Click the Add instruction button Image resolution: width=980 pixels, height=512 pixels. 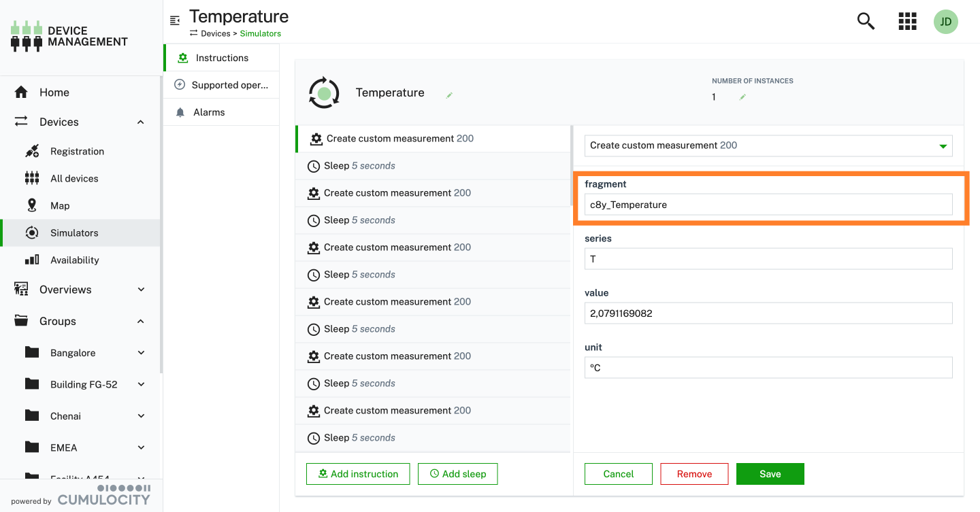(x=358, y=474)
